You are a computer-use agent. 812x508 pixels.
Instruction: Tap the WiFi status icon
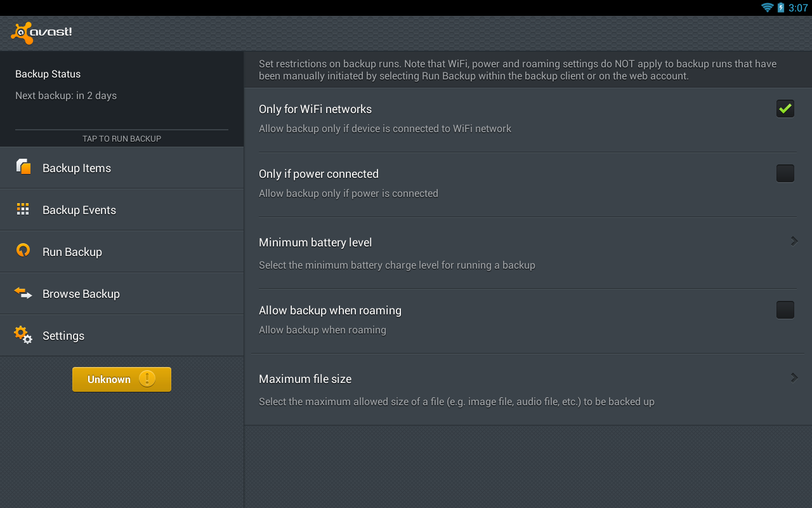coord(768,8)
